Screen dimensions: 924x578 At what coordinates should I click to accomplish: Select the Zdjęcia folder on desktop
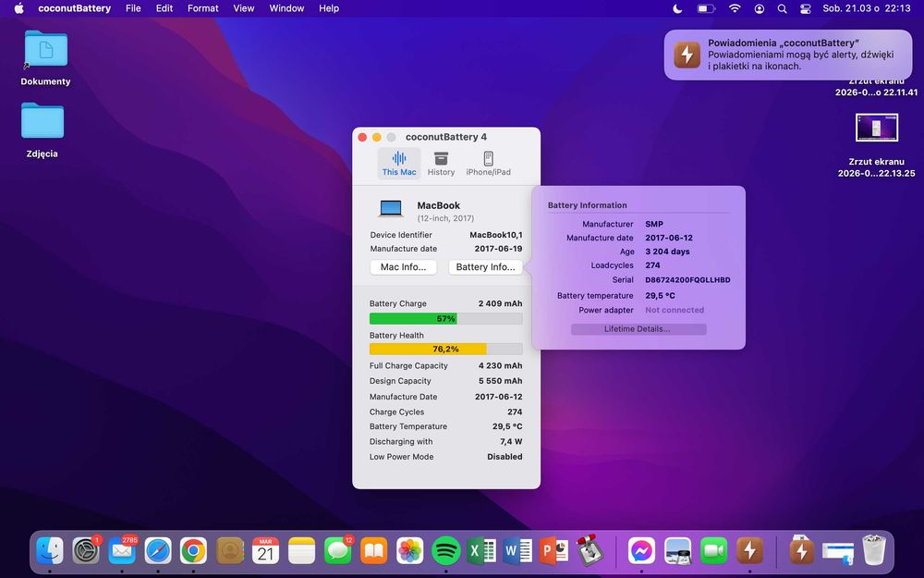[43, 129]
